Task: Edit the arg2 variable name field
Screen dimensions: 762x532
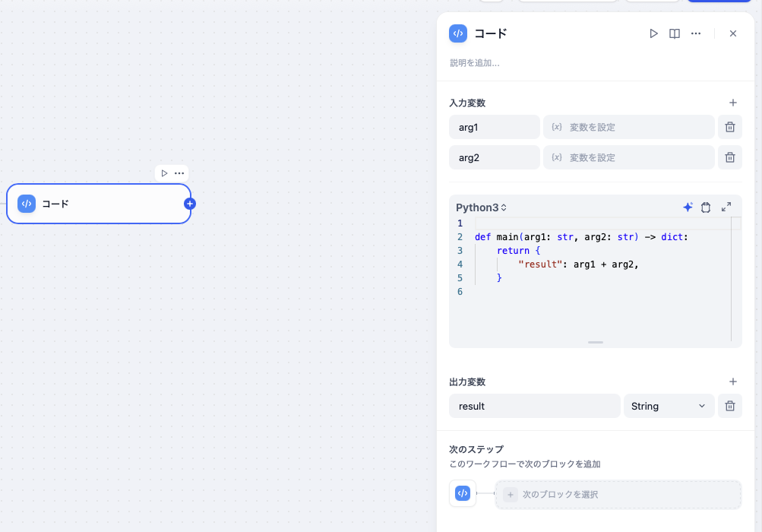Action: 495,157
